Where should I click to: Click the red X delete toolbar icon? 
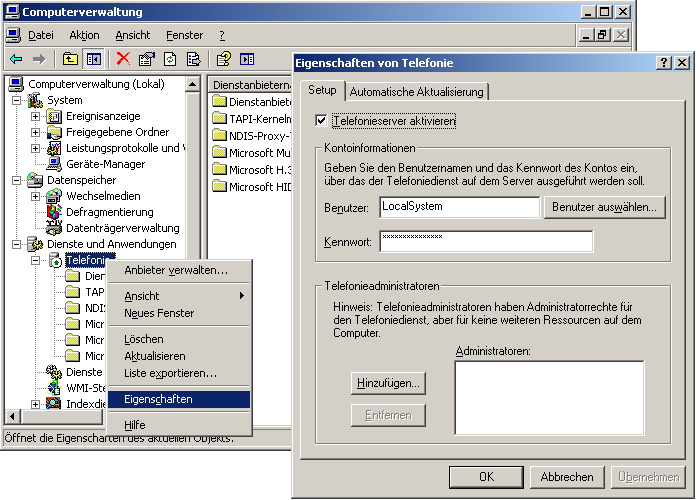tap(123, 59)
